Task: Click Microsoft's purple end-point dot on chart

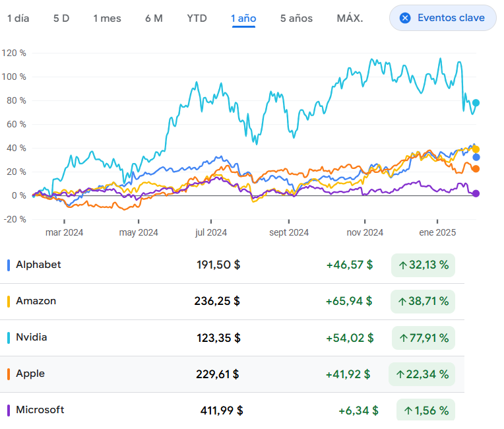Action: (476, 193)
